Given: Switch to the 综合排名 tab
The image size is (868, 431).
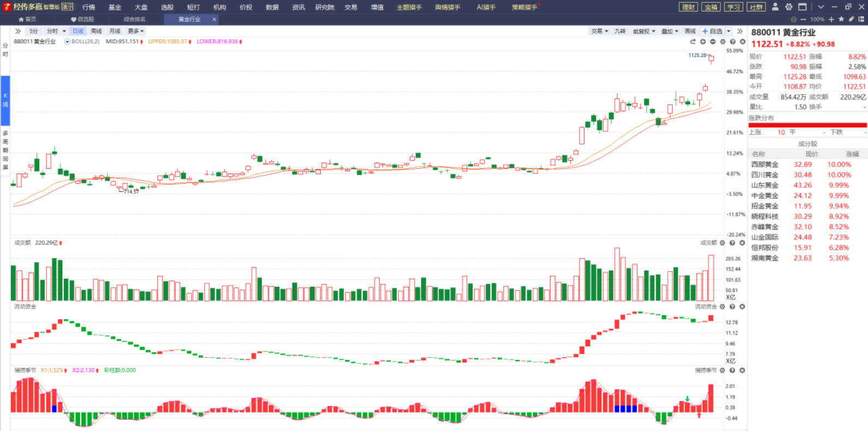Looking at the screenshot, I should [x=134, y=19].
